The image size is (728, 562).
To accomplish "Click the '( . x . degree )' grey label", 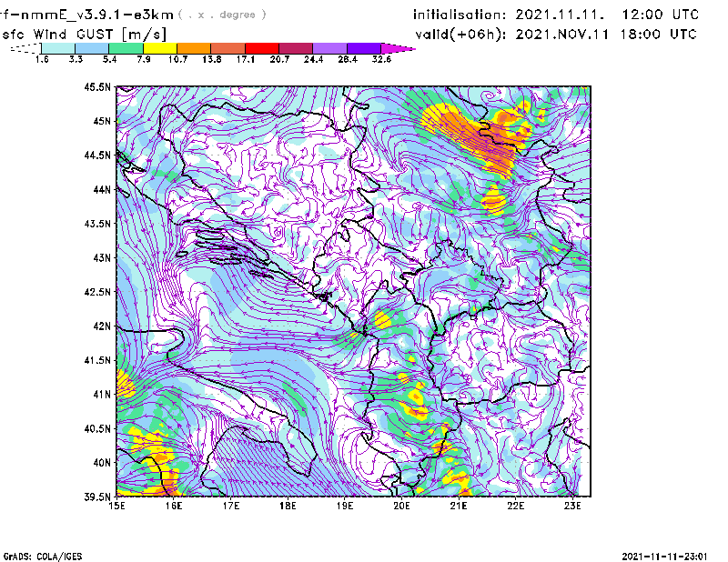I will (222, 15).
